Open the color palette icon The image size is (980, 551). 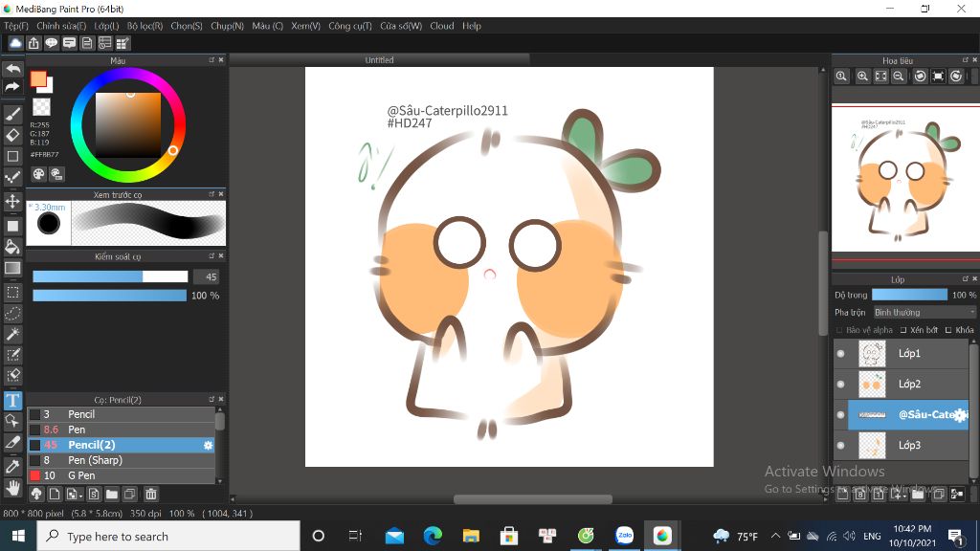(38, 174)
